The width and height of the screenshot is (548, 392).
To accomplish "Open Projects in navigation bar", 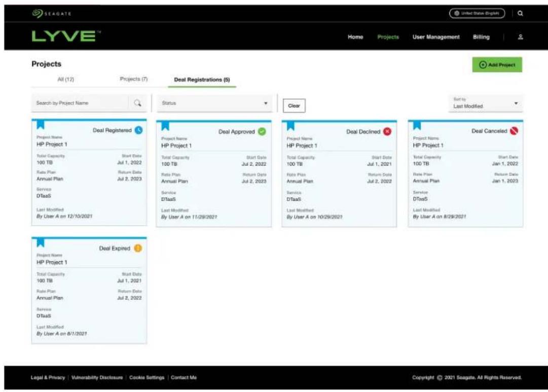I will 388,37.
